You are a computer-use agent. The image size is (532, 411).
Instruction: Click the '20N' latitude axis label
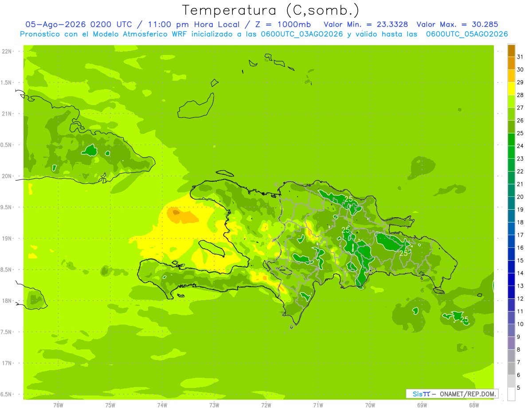click(x=7, y=176)
